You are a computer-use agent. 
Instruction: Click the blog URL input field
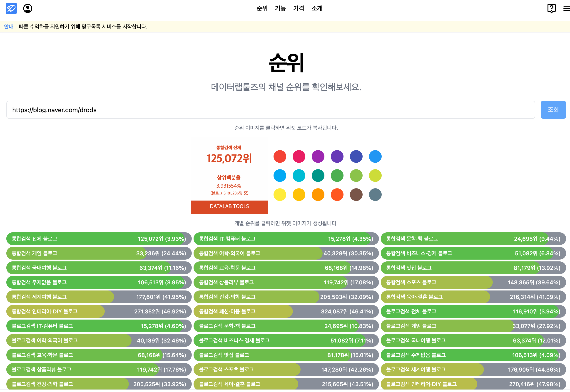coord(270,110)
